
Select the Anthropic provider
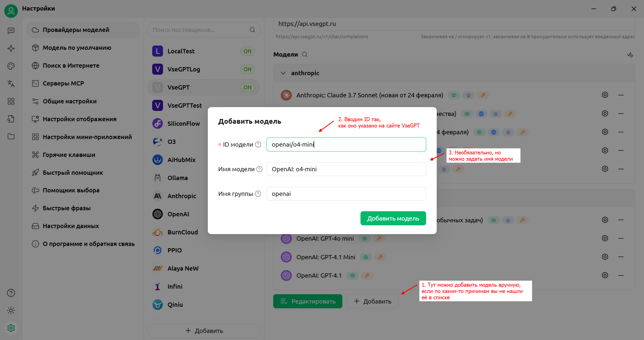pyautogui.click(x=178, y=196)
